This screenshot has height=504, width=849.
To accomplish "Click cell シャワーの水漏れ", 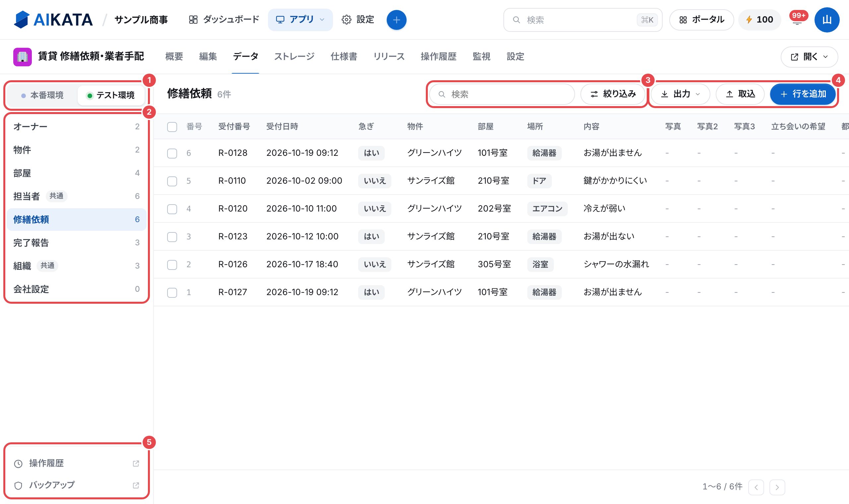I will pyautogui.click(x=616, y=264).
